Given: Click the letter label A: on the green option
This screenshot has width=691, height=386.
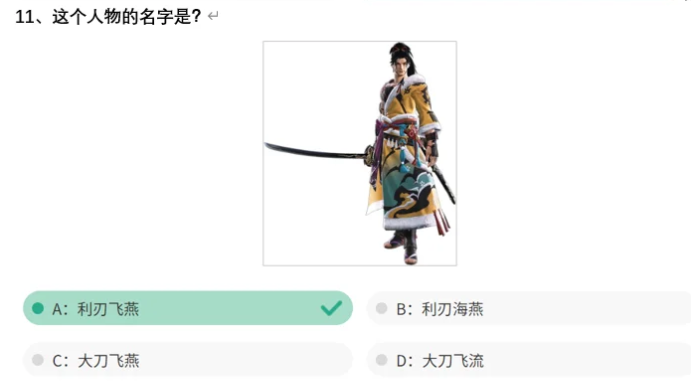Looking at the screenshot, I should pos(60,309).
